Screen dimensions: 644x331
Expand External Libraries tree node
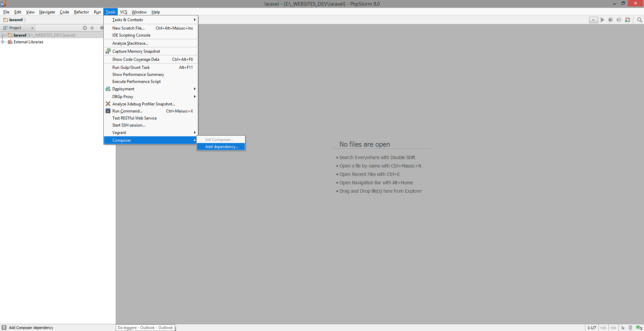3,42
